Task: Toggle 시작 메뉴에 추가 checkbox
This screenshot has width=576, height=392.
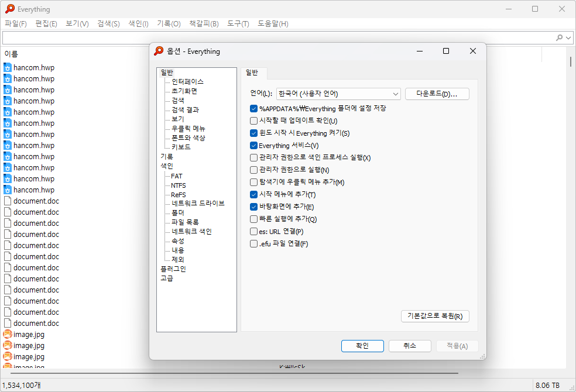Action: tap(253, 194)
